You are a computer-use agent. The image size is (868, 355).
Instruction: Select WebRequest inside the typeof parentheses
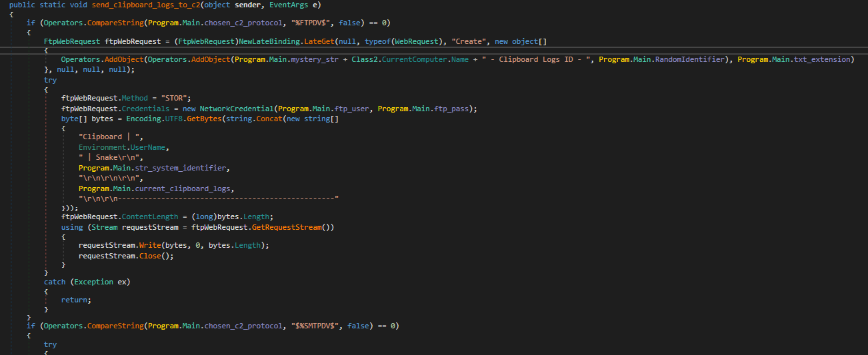click(416, 41)
